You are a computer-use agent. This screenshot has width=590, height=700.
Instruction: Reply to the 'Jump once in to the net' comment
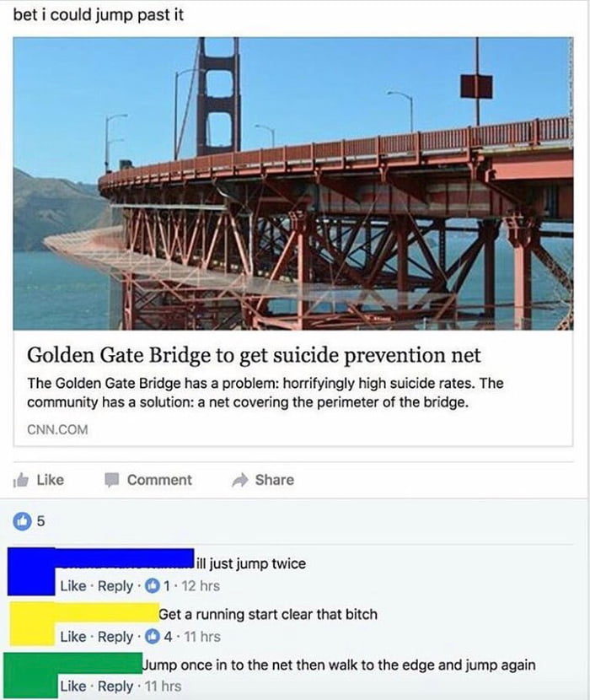(115, 687)
